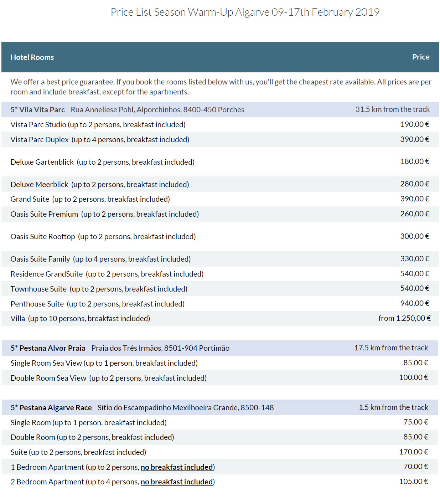This screenshot has height=504, width=440.
Task: Click the 5* Pestana Algarve Race hotel name
Action: click(51, 408)
